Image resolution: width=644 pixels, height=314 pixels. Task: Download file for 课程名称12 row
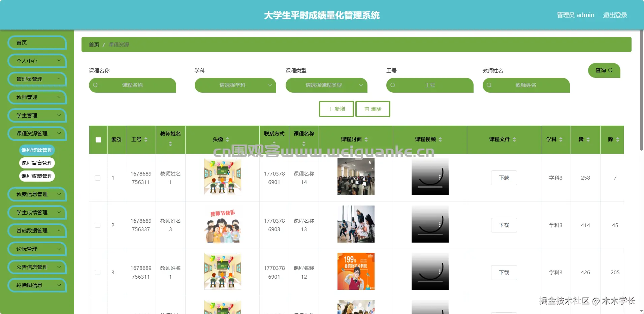pos(504,273)
